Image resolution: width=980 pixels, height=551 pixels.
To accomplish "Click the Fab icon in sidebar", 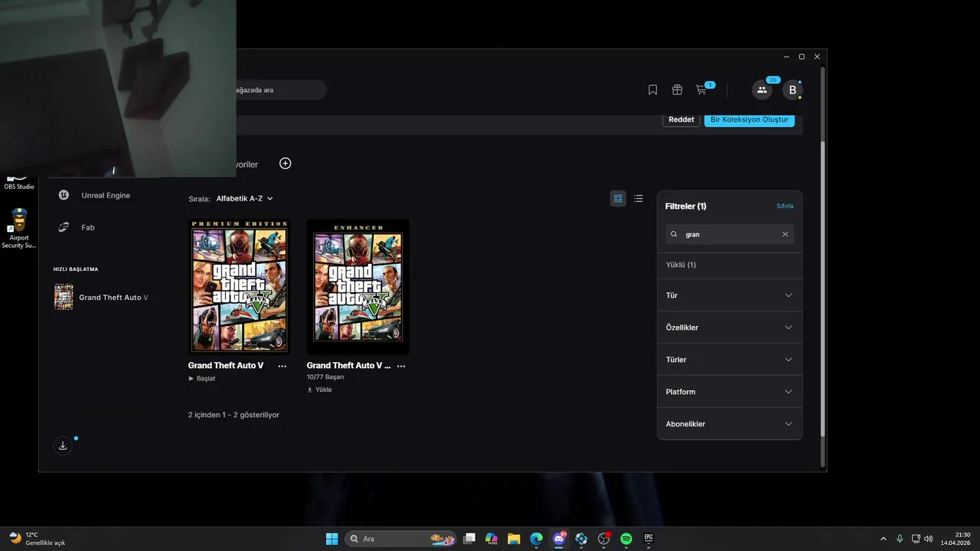I will (x=64, y=227).
